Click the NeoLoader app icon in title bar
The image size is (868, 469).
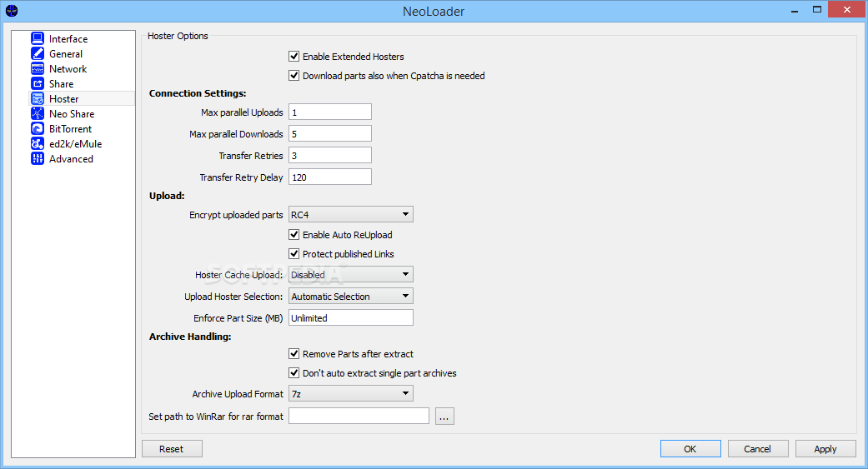coord(12,11)
